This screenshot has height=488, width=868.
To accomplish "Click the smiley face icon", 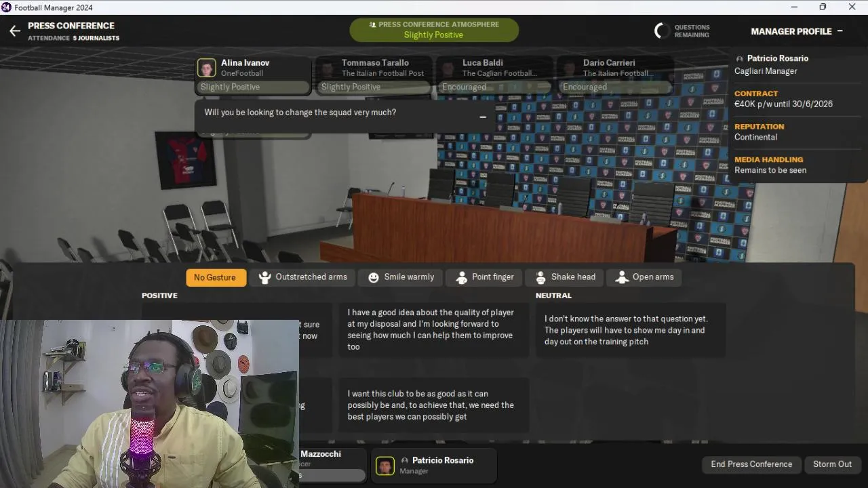I will pos(374,277).
